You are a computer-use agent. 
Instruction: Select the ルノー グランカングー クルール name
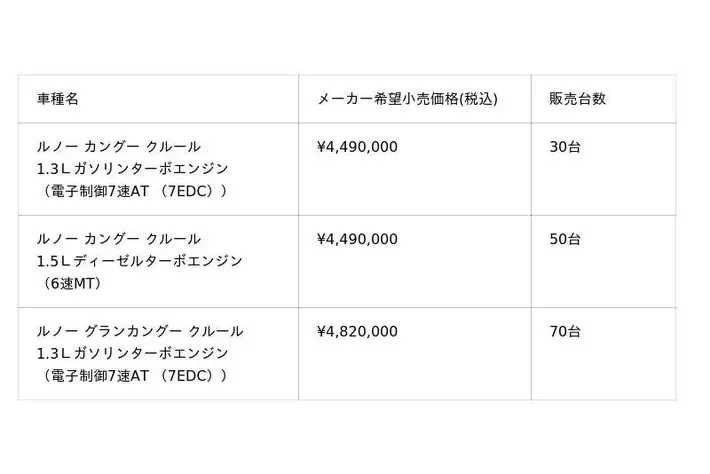(140, 331)
